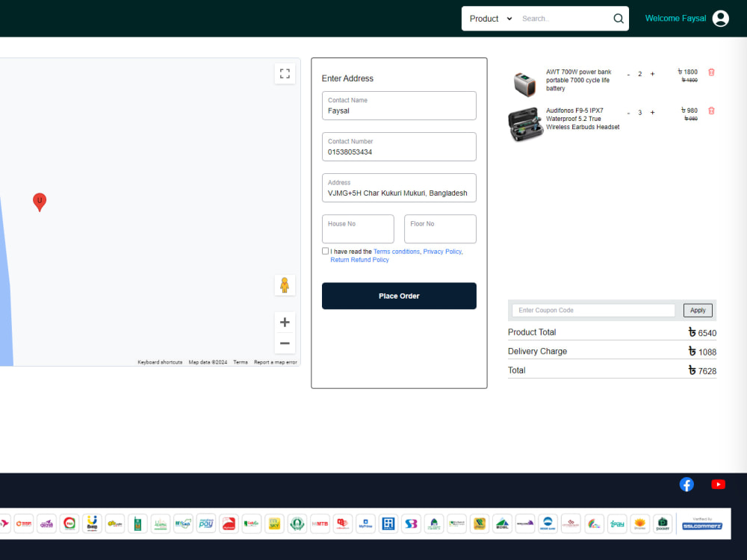
Task: Click the Product Total amount 6540
Action: point(702,333)
